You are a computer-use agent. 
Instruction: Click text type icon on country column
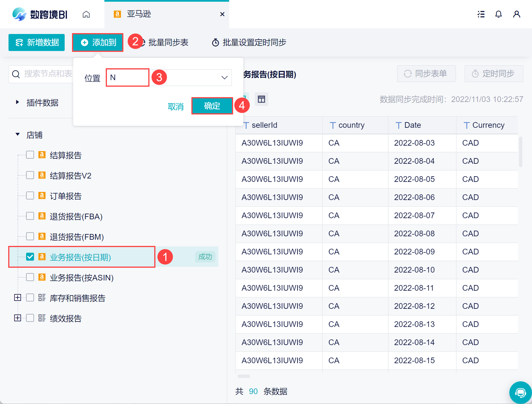pos(333,126)
